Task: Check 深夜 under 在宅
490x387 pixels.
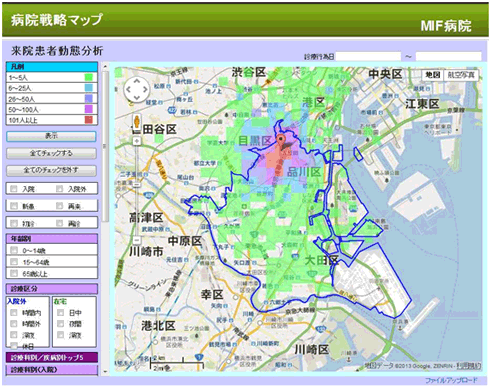Action: click(60, 335)
